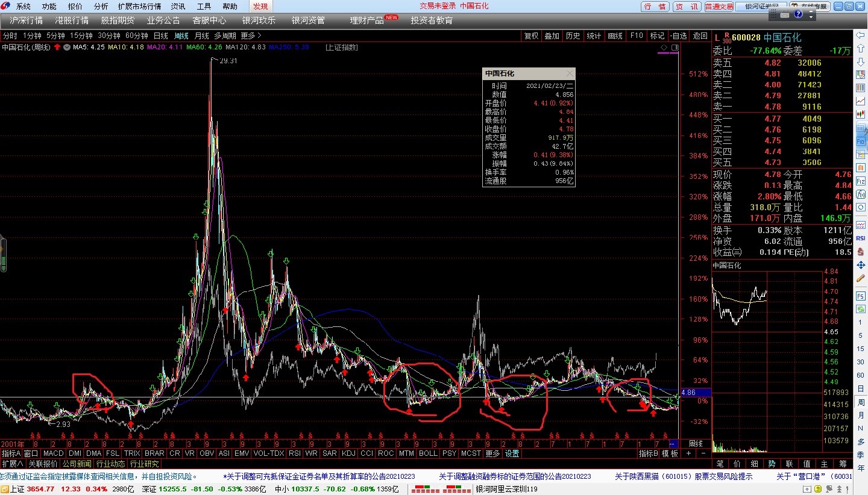Expand the 更多 indicators list at bottom
868x495 pixels.
(x=492, y=453)
